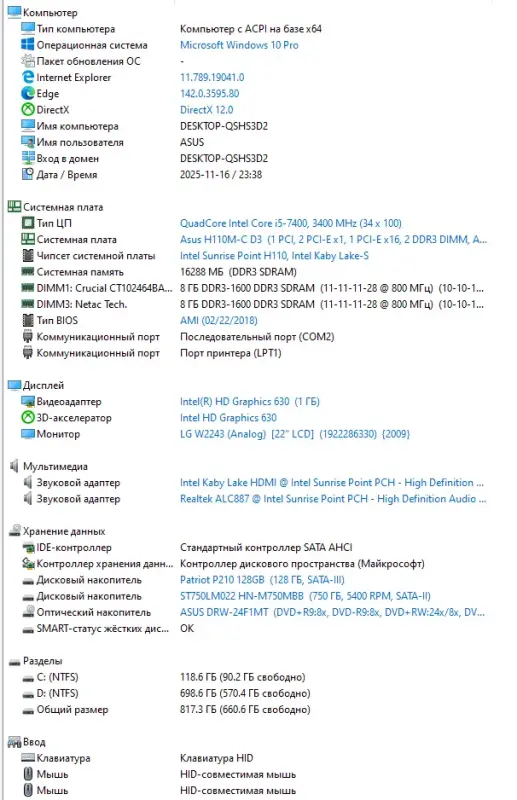Open the Edge version 142.0.3595.80 link
Screen dimensions: 517x800
point(209,93)
